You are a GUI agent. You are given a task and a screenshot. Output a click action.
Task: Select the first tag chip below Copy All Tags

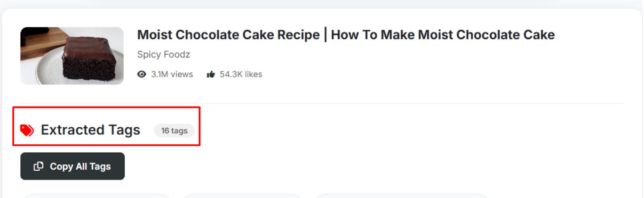point(96,196)
